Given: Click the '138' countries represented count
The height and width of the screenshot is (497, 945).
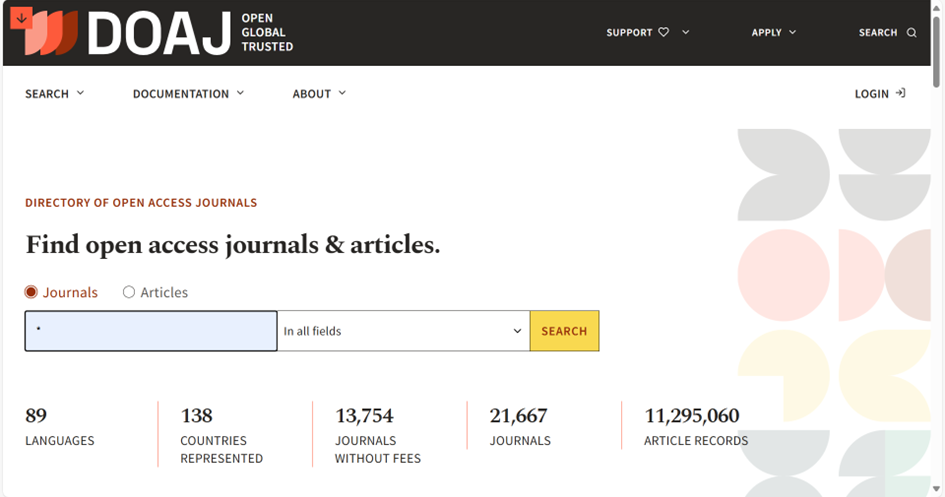Looking at the screenshot, I should pyautogui.click(x=196, y=416).
